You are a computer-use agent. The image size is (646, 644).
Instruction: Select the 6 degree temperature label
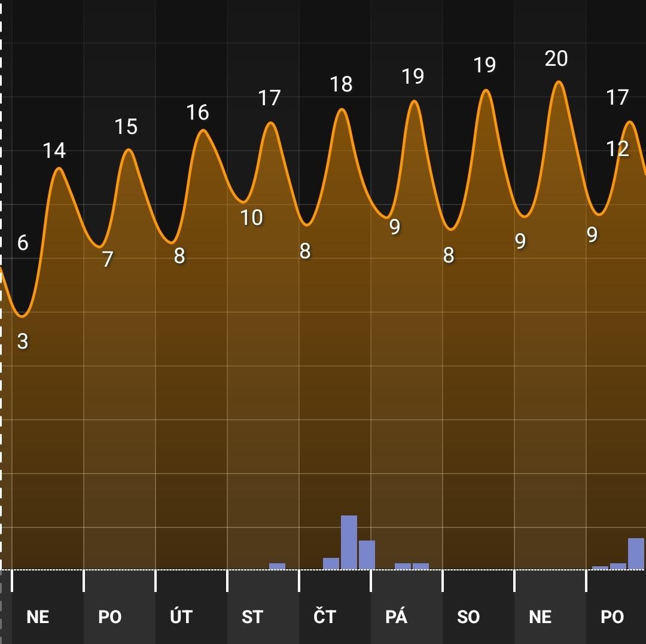[x=23, y=243]
